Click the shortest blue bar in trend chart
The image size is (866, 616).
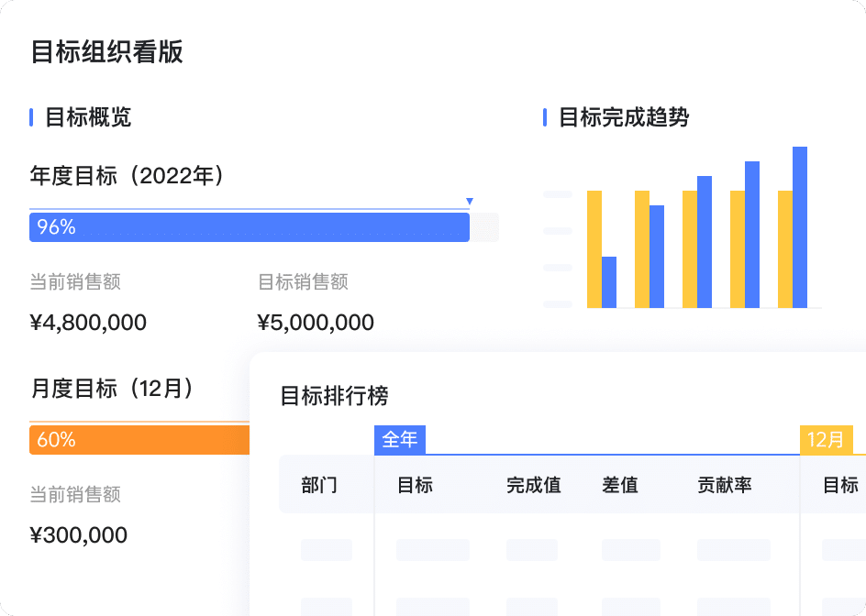pyautogui.click(x=609, y=282)
